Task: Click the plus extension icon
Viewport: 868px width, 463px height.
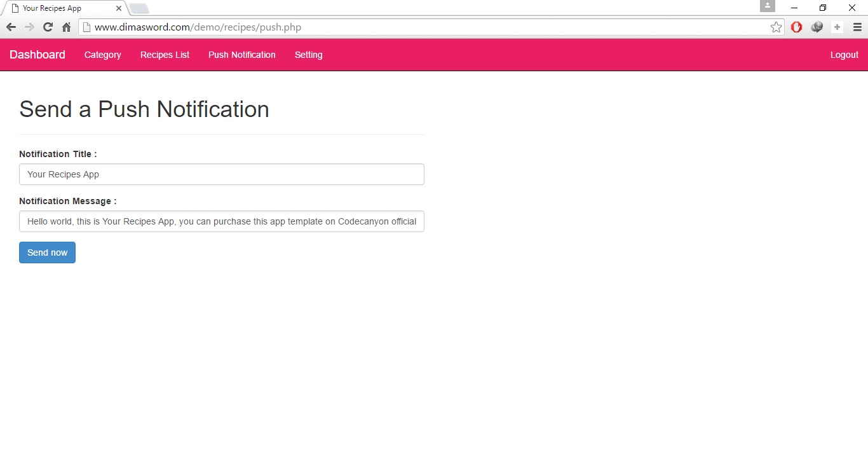Action: click(x=837, y=27)
